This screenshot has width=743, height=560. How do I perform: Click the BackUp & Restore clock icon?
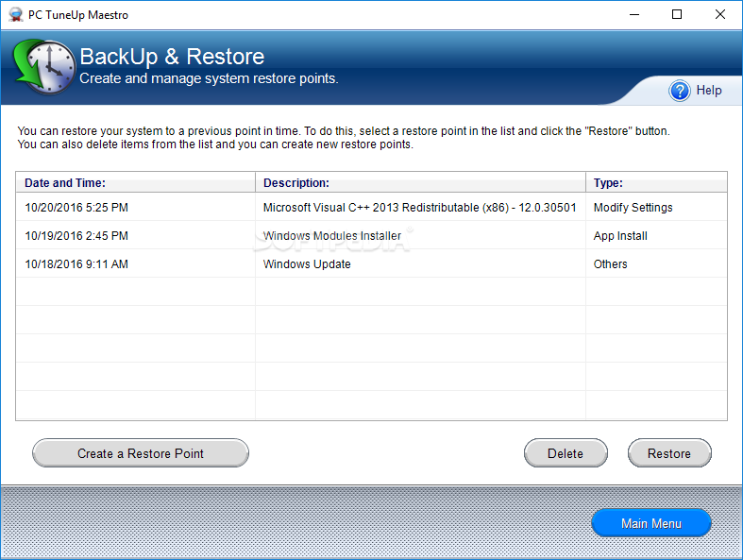[44, 66]
